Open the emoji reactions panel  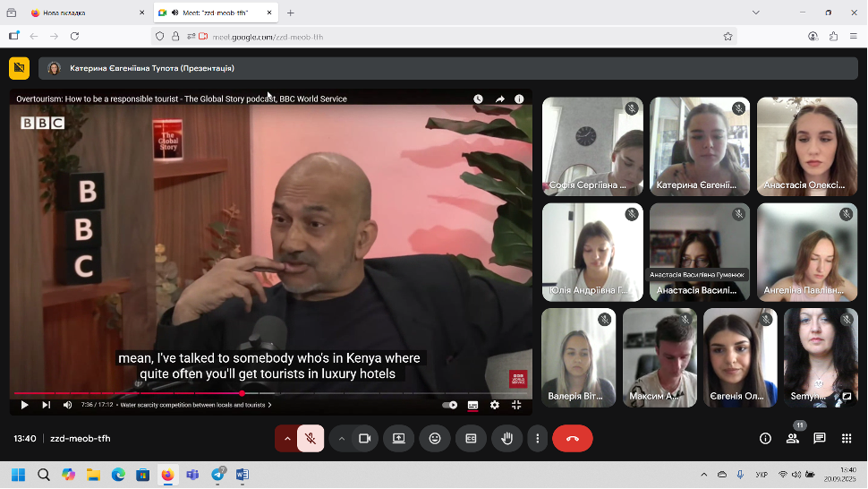pos(435,439)
